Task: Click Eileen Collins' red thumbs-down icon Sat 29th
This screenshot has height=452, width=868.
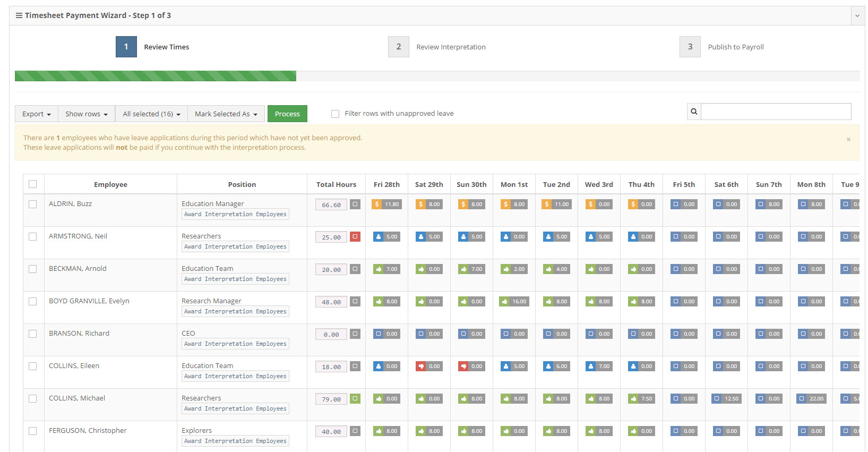Action: pos(421,366)
